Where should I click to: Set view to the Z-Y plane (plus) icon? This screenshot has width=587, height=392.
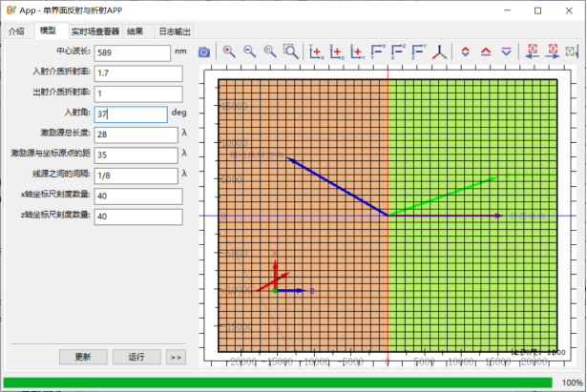pos(358,52)
